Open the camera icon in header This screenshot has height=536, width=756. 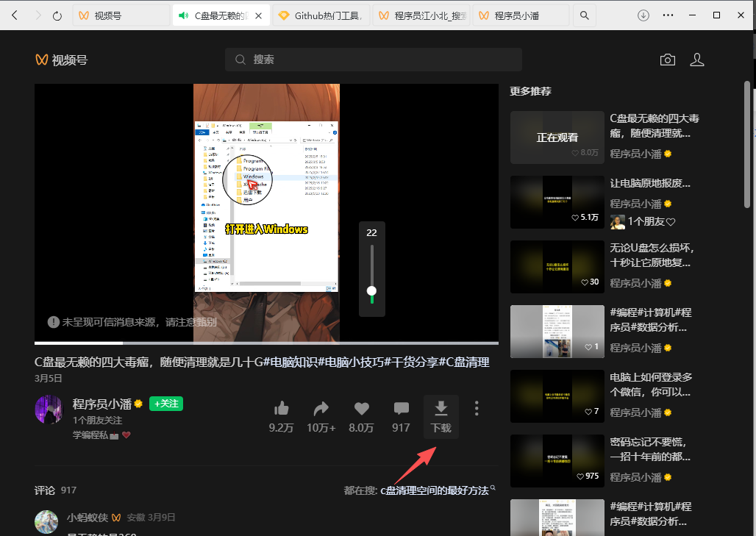[667, 60]
